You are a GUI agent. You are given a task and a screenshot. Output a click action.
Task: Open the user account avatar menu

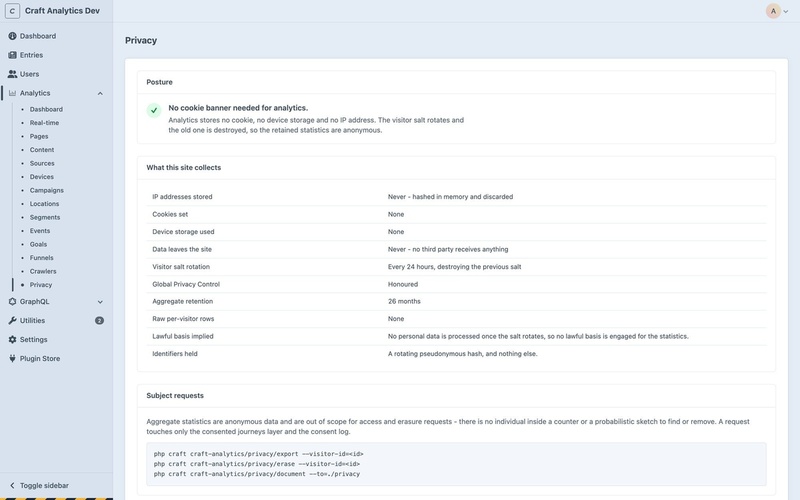point(773,11)
